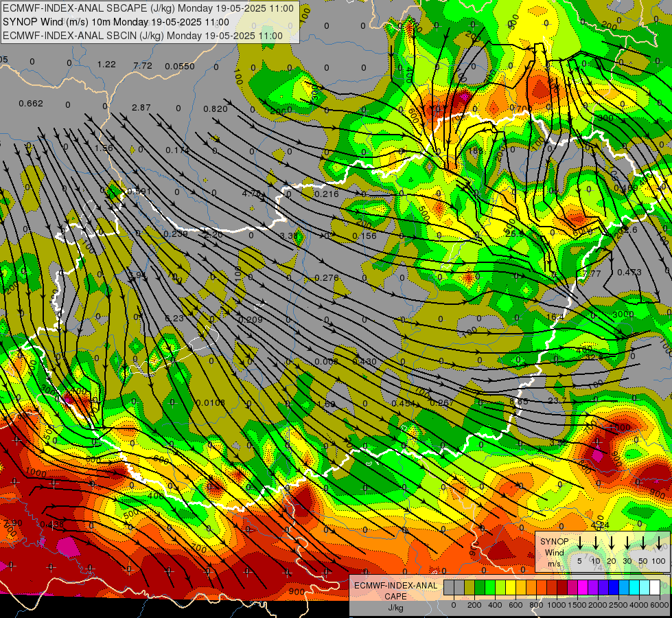This screenshot has width=672, height=618.
Task: Click the 0.267 value on the map
Action: point(442,402)
